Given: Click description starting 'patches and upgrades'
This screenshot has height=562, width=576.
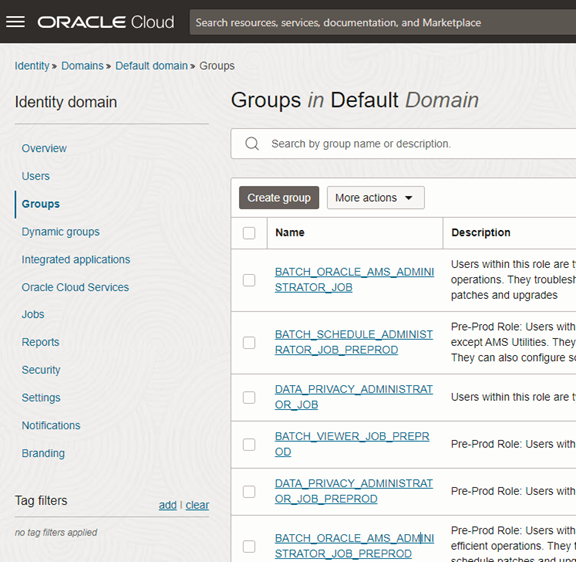Looking at the screenshot, I should point(504,295).
